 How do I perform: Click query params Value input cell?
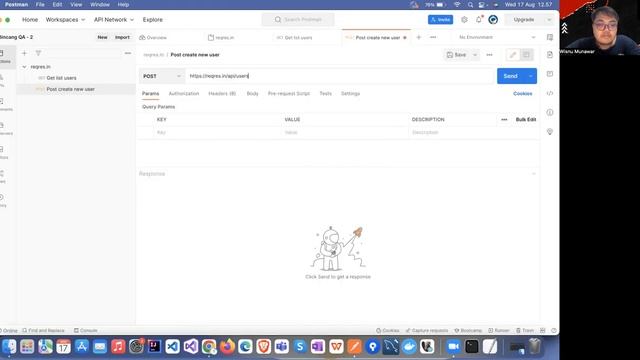(x=345, y=133)
